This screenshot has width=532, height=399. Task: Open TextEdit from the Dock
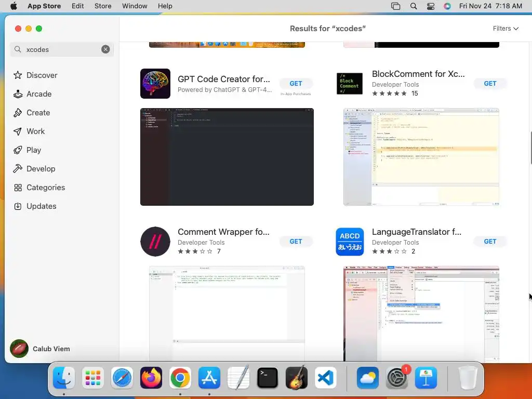[238, 378]
